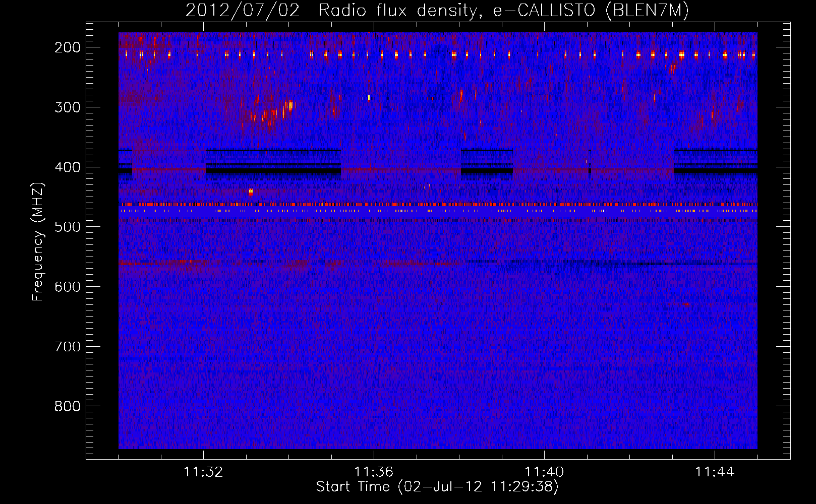Click the 11:32 time tick label
The width and height of the screenshot is (816, 504).
coord(203,472)
